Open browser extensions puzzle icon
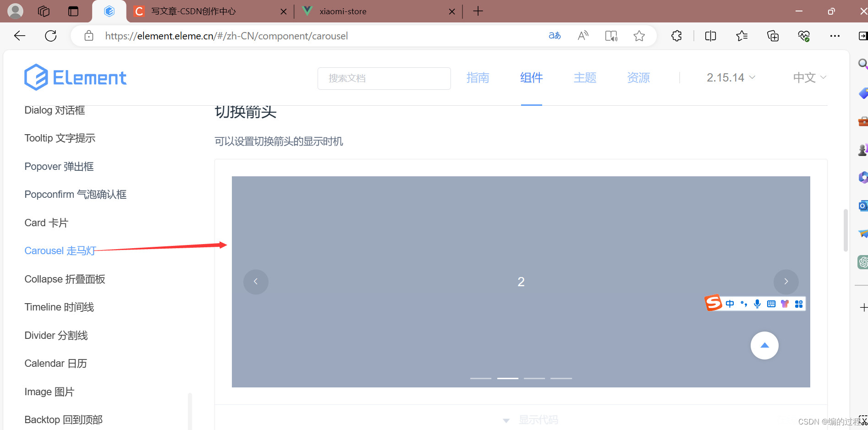This screenshot has height=430, width=868. point(676,36)
